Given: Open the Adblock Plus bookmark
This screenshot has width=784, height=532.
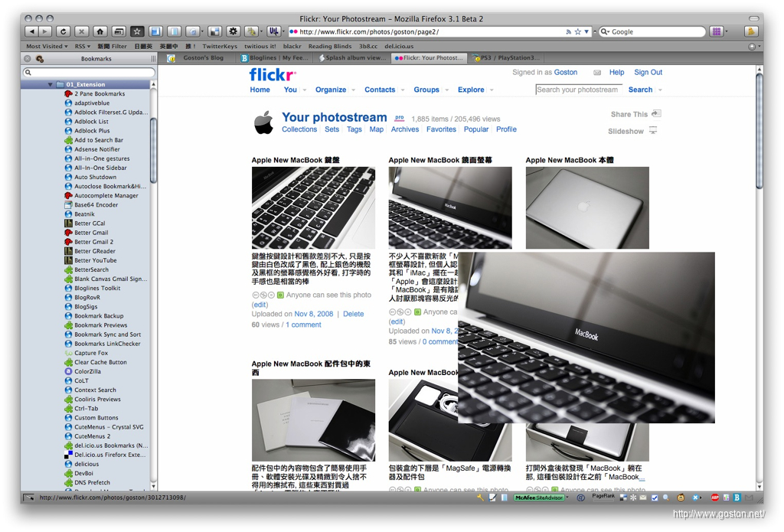Looking at the screenshot, I should [x=92, y=130].
